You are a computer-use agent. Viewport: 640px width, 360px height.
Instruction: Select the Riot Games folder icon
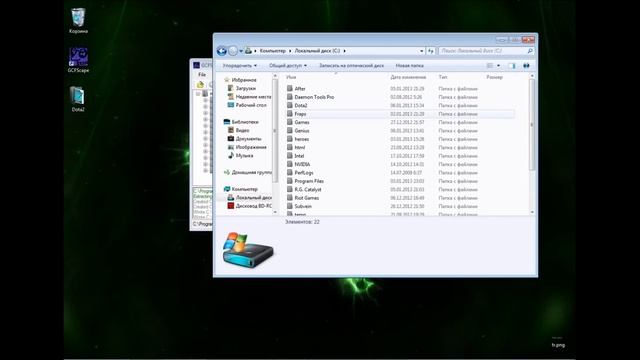[x=290, y=198]
